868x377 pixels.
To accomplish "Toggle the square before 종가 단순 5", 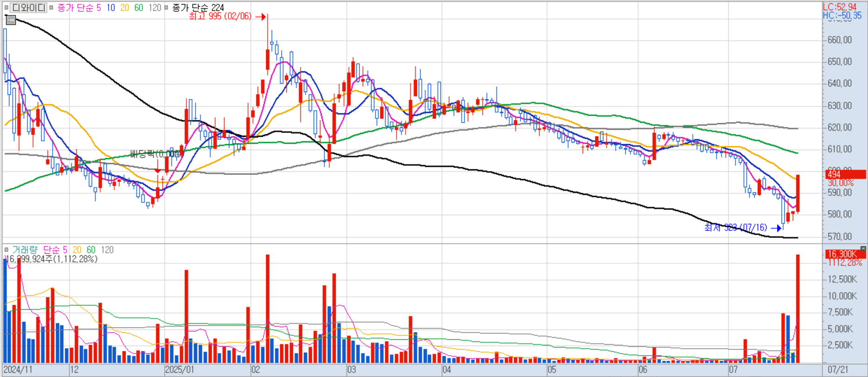I will [x=52, y=7].
